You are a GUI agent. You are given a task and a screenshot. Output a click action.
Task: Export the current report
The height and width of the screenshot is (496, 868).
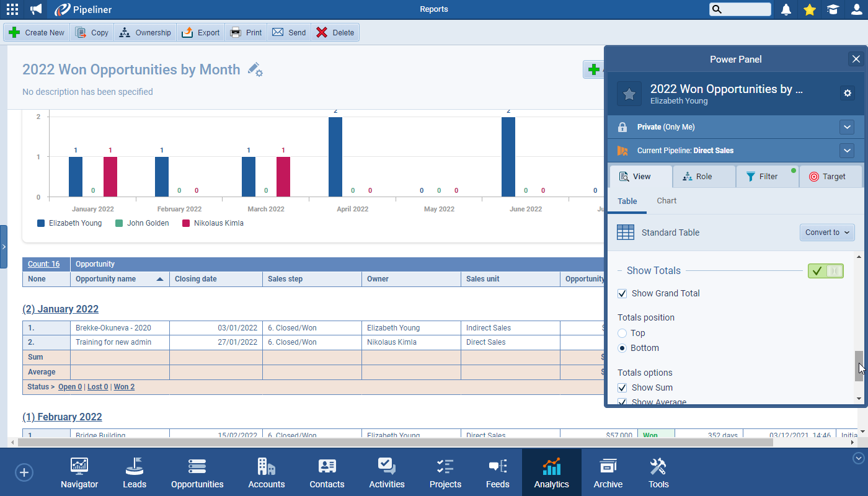[x=200, y=32]
